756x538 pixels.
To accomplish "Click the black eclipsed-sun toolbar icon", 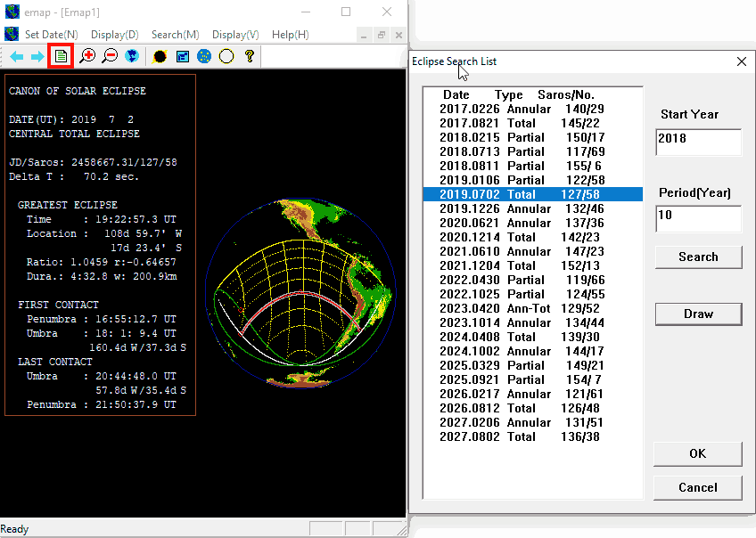I will 160,57.
